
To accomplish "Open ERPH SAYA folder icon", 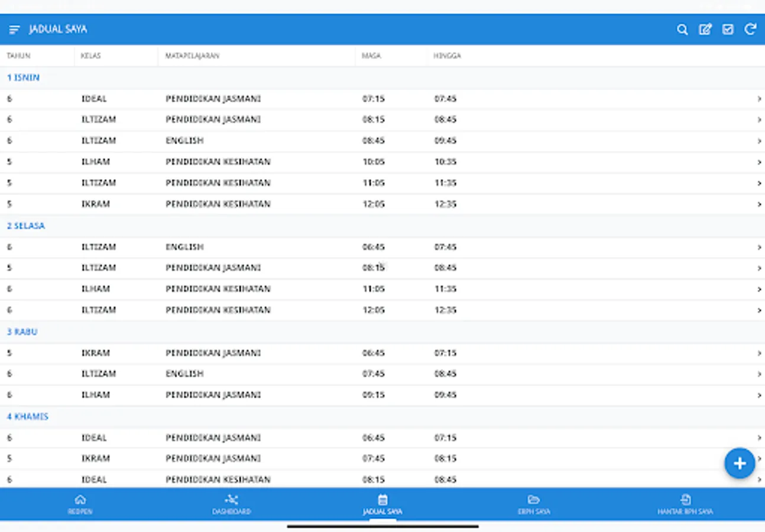I will click(534, 498).
